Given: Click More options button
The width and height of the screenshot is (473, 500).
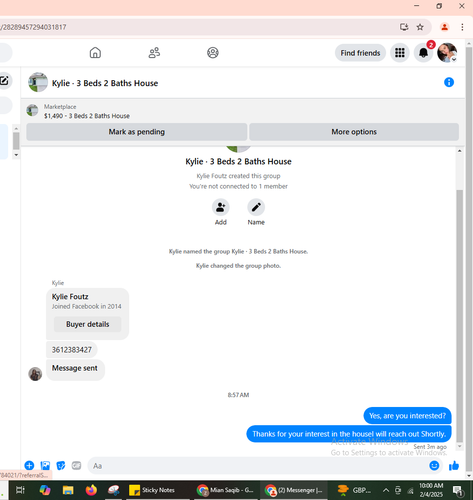Looking at the screenshot, I should pos(354,132).
